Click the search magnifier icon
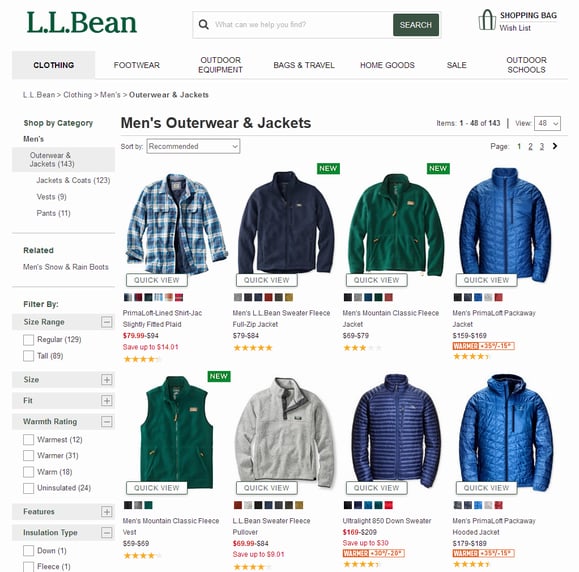 click(x=203, y=25)
